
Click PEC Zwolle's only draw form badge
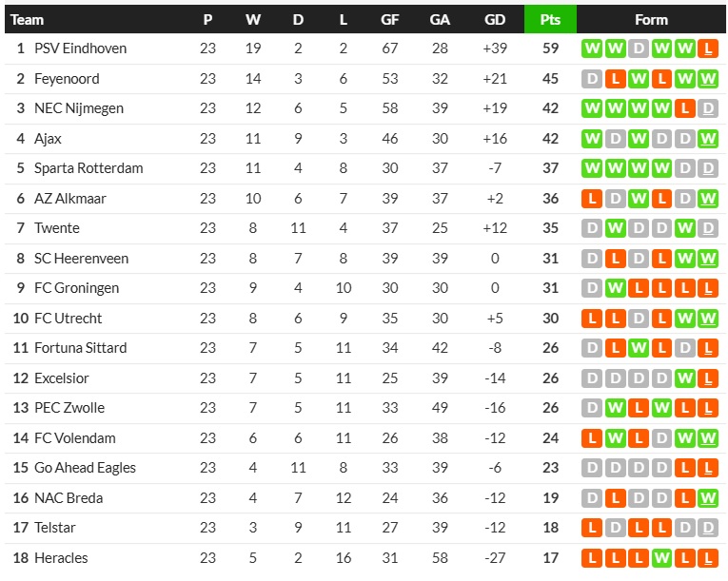tap(592, 408)
